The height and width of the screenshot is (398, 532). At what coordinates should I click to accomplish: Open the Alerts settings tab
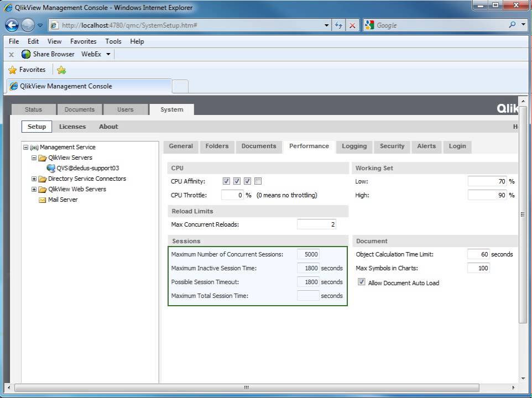[x=426, y=146]
